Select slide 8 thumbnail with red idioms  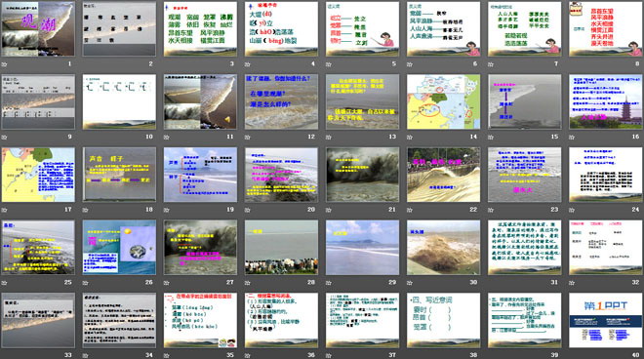coord(606,28)
